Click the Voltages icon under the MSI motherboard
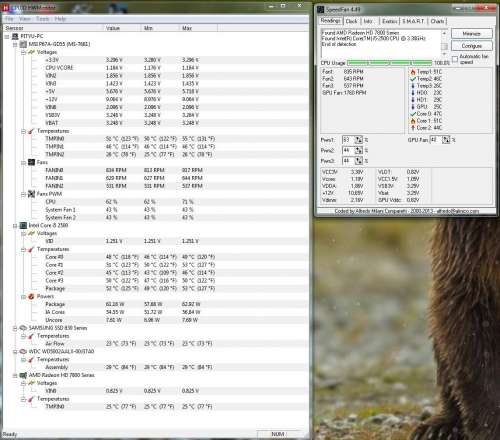This screenshot has width=500, height=440. tap(31, 52)
